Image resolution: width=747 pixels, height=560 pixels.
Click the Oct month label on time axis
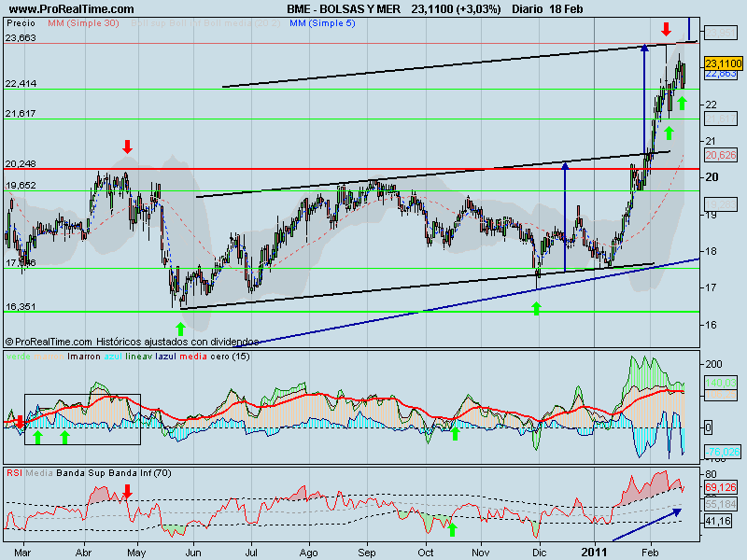(x=426, y=553)
